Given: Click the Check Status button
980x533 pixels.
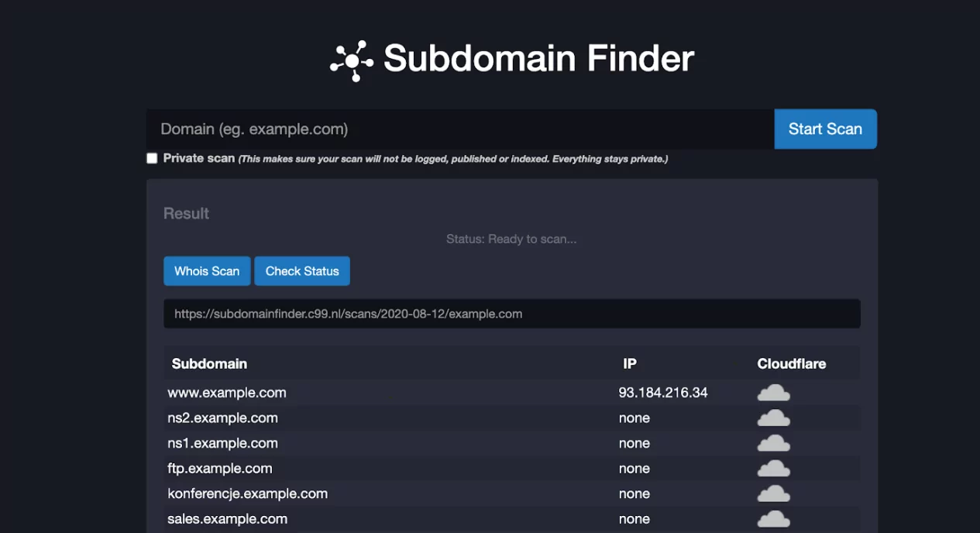Looking at the screenshot, I should tap(301, 270).
